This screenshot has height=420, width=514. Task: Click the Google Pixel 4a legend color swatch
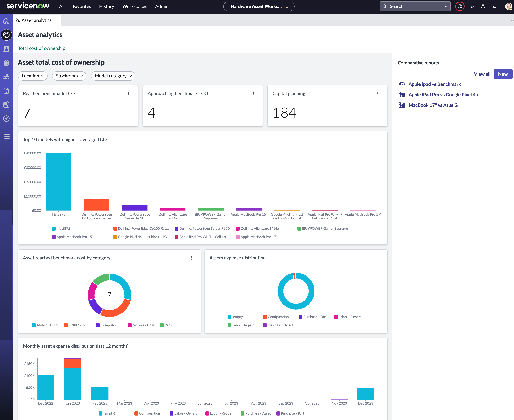[115, 237]
